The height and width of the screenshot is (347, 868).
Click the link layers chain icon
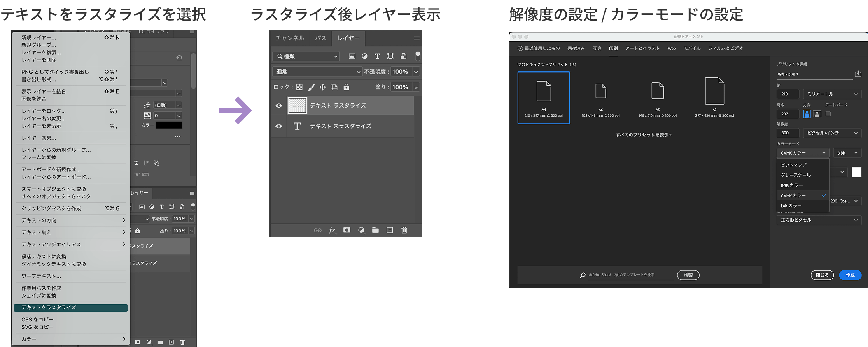coord(317,230)
